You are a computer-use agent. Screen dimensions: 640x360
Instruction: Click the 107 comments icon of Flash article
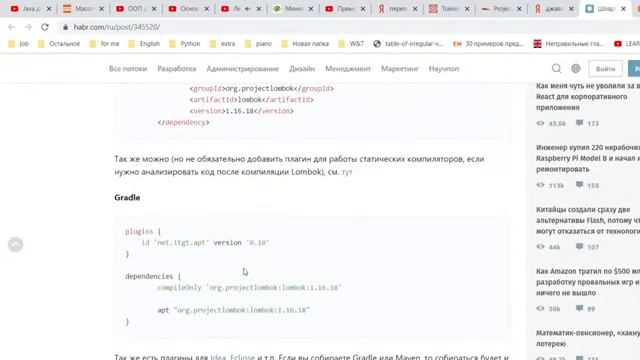tap(579, 247)
